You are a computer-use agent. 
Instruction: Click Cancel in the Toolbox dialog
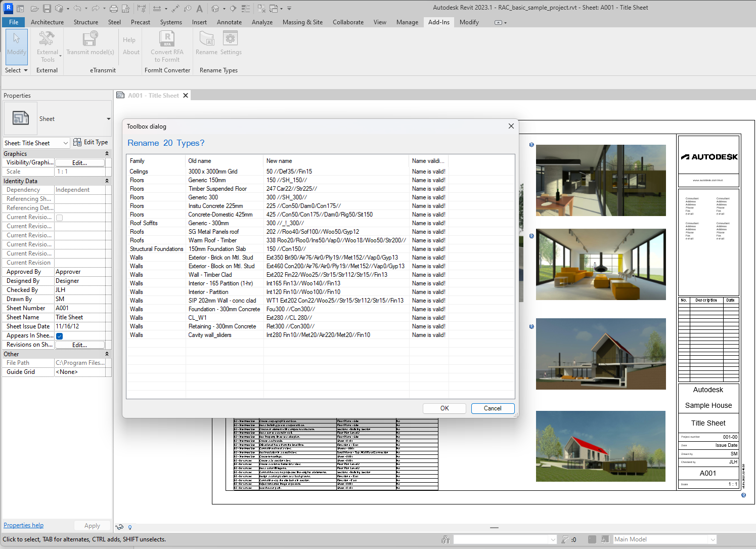(x=493, y=408)
